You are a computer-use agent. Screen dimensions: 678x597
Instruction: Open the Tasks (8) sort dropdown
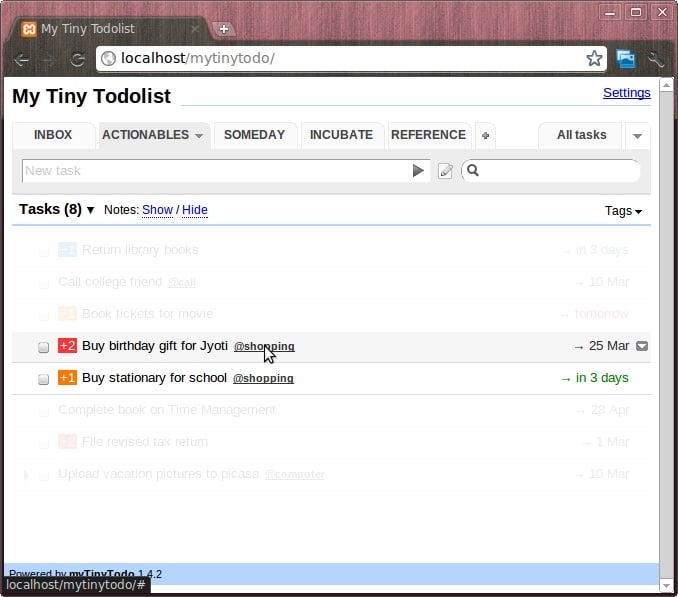coord(90,211)
